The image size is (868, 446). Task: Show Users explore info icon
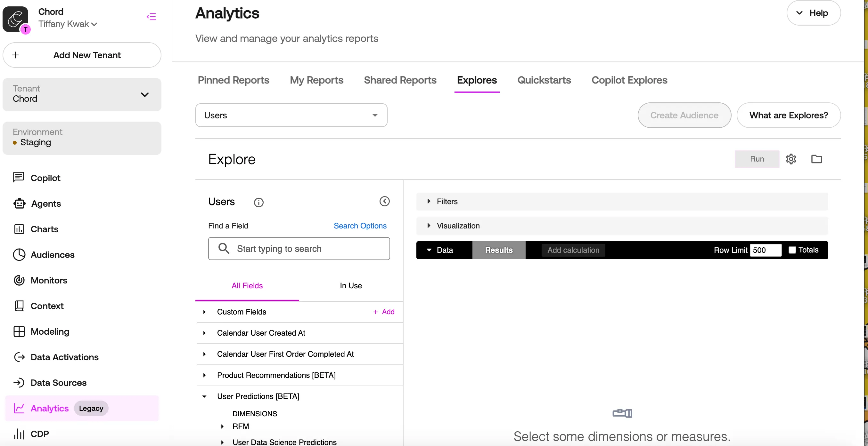coord(258,202)
